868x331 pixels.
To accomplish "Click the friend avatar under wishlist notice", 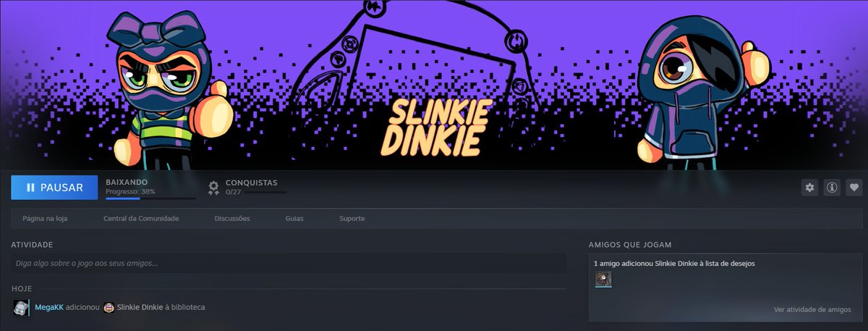I will tap(603, 280).
